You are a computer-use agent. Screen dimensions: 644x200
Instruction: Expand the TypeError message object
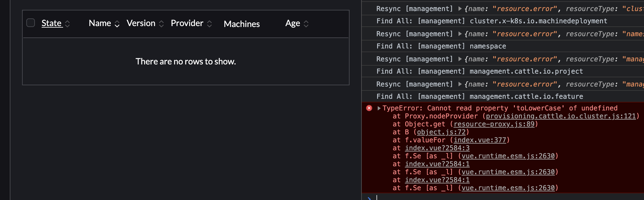tap(379, 108)
